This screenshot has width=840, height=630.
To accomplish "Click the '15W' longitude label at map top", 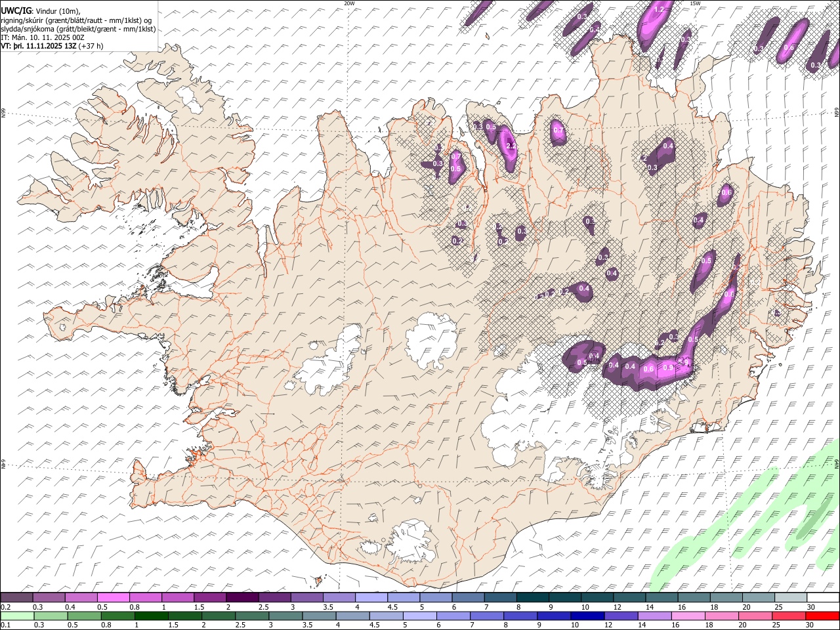I will click(695, 3).
